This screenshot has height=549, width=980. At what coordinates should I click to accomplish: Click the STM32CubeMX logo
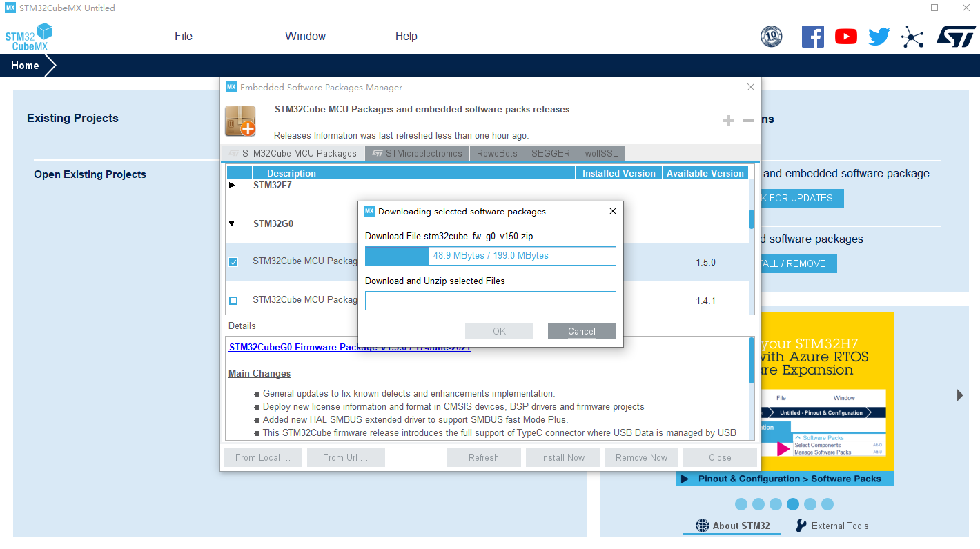tap(29, 37)
